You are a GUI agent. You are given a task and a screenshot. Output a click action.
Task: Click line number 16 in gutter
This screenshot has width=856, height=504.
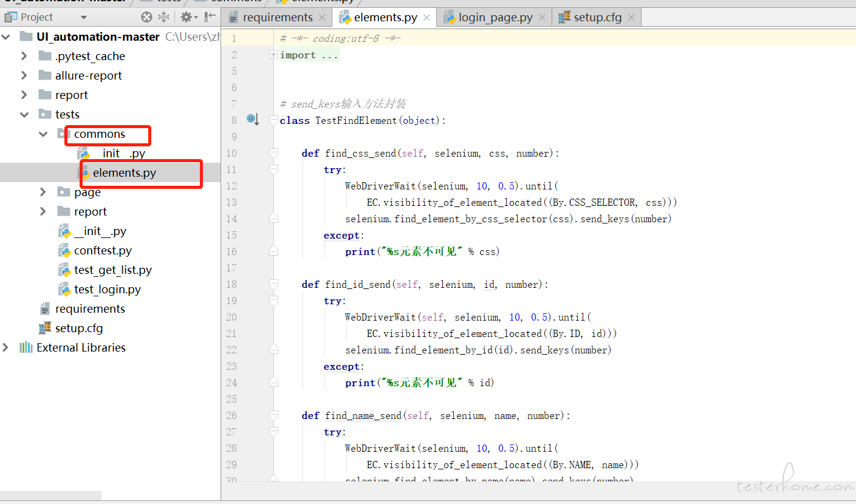coord(231,251)
